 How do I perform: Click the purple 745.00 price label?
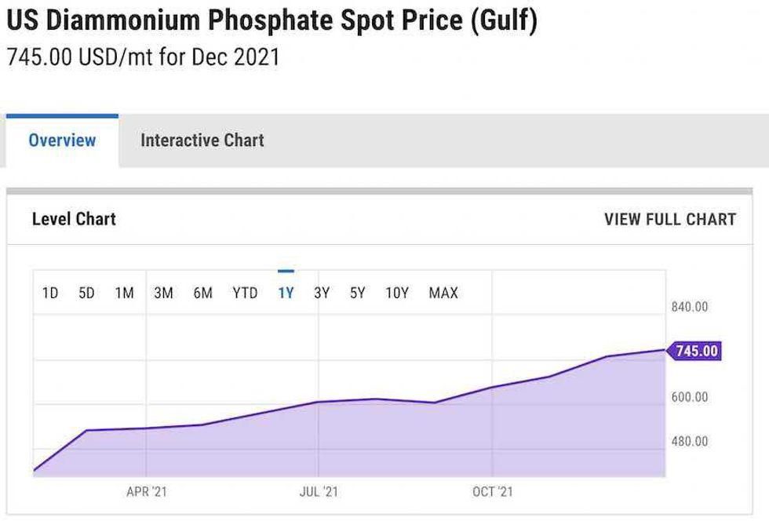[x=696, y=351]
